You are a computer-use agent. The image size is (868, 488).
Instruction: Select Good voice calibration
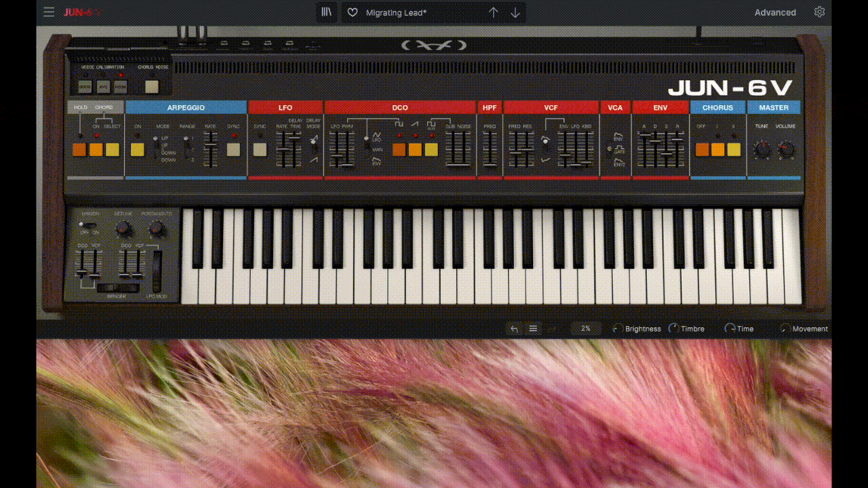pos(85,87)
